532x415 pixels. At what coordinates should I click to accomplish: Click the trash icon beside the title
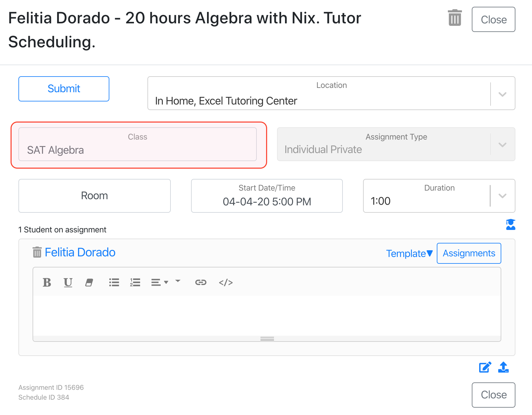coord(455,18)
